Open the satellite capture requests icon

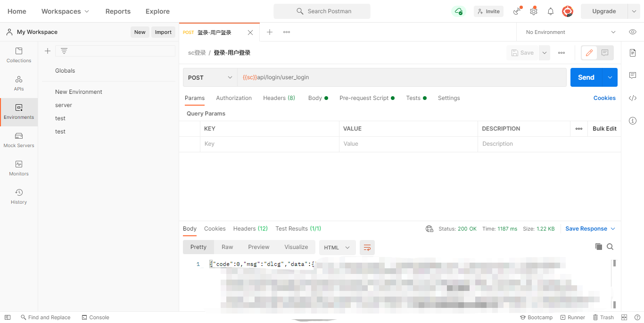[x=517, y=11]
